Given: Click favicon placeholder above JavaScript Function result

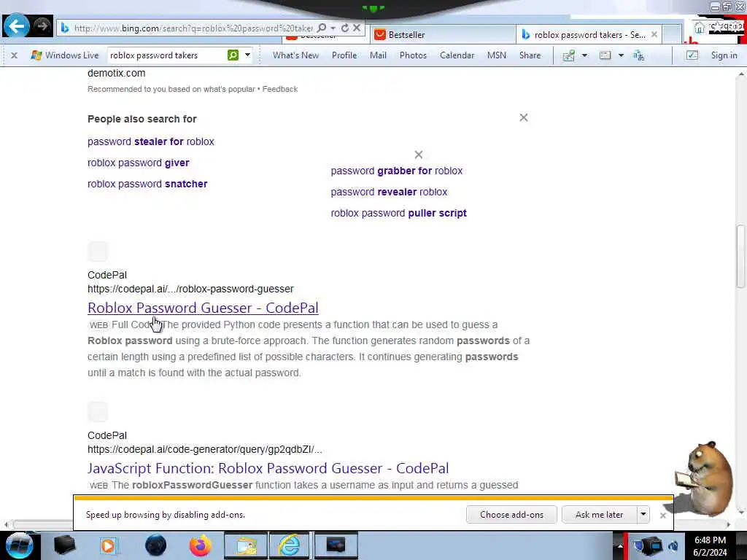Looking at the screenshot, I should [98, 412].
